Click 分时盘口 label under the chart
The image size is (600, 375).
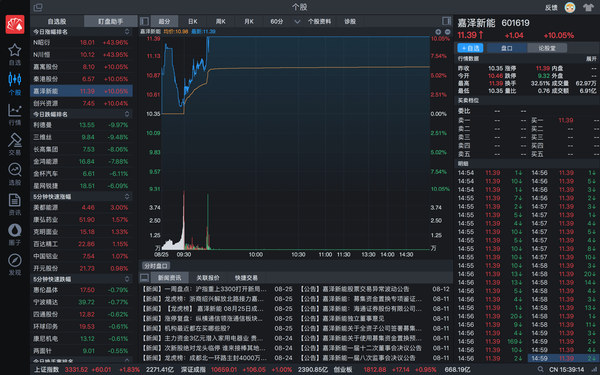(156, 266)
